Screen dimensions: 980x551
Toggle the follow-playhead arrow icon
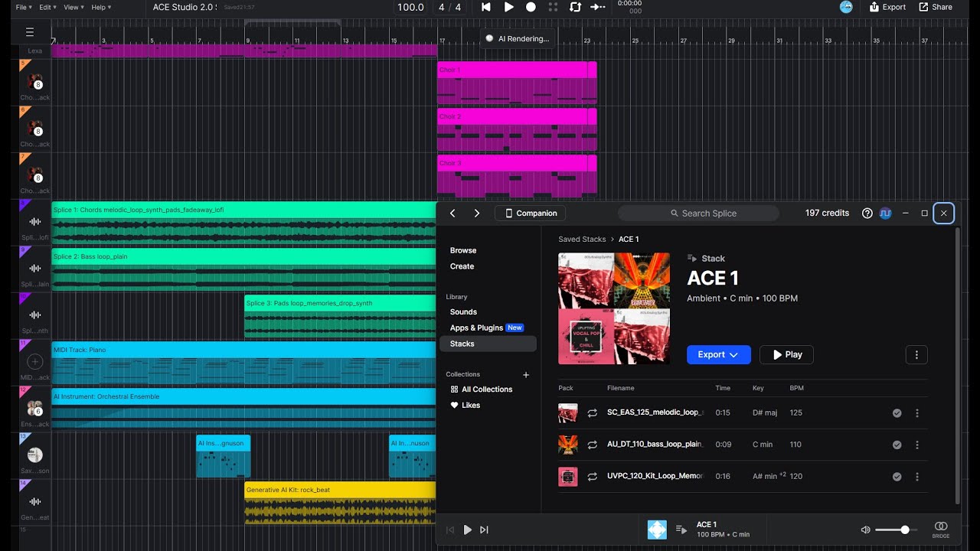pyautogui.click(x=598, y=7)
